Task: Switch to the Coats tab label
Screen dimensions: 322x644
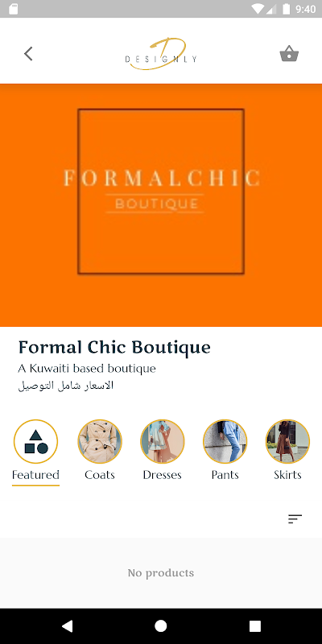Action: tap(100, 475)
